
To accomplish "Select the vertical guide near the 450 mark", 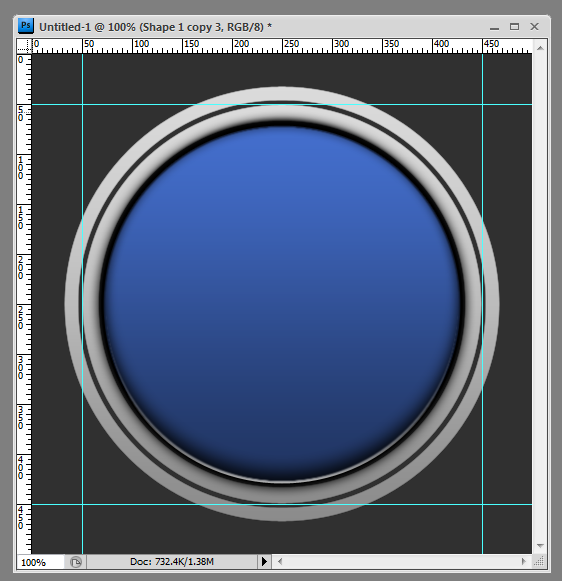I will click(482, 304).
